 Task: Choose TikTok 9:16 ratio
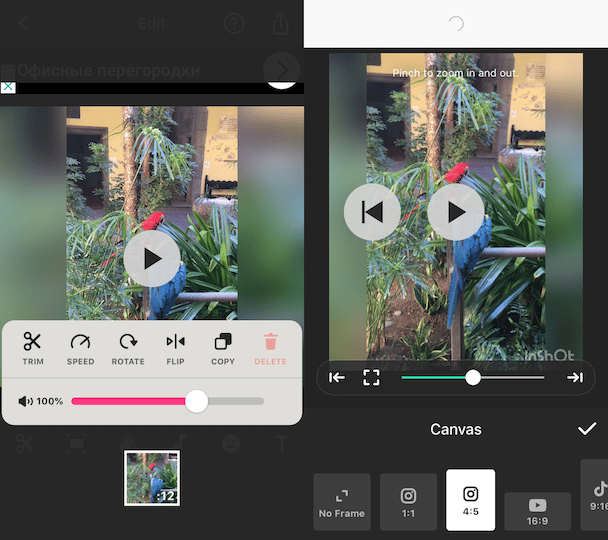[x=594, y=495]
